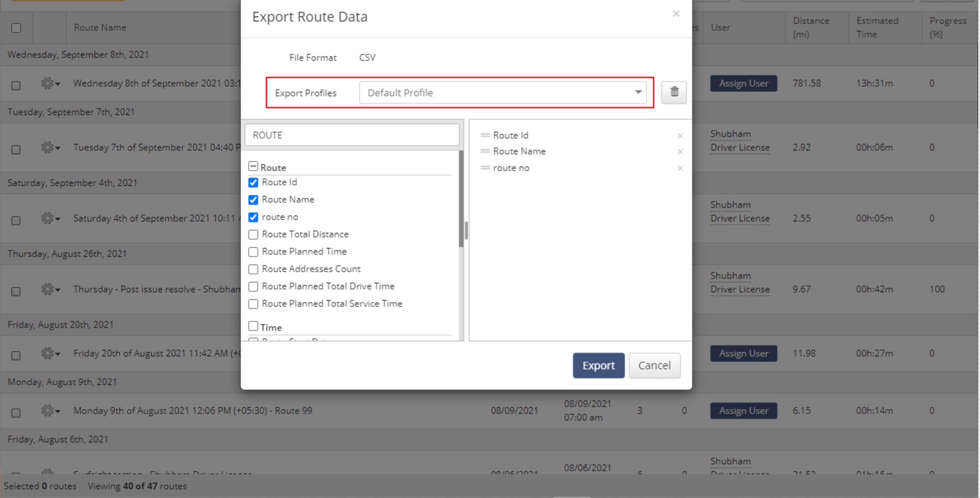Select the Thursday Post issue route row
Viewport: 980px width, 498px height.
click(16, 291)
